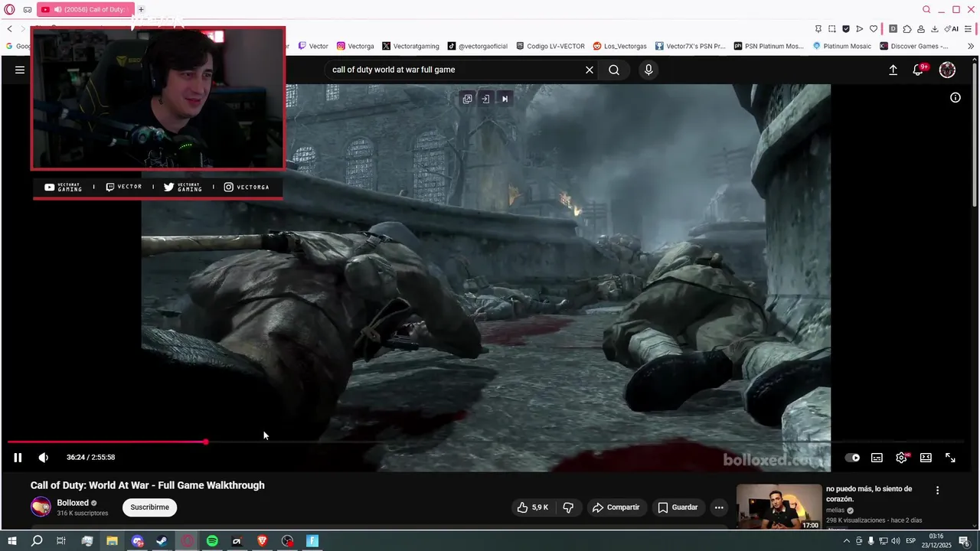The width and height of the screenshot is (980, 551).
Task: Save video with Guardar button
Action: pyautogui.click(x=678, y=507)
